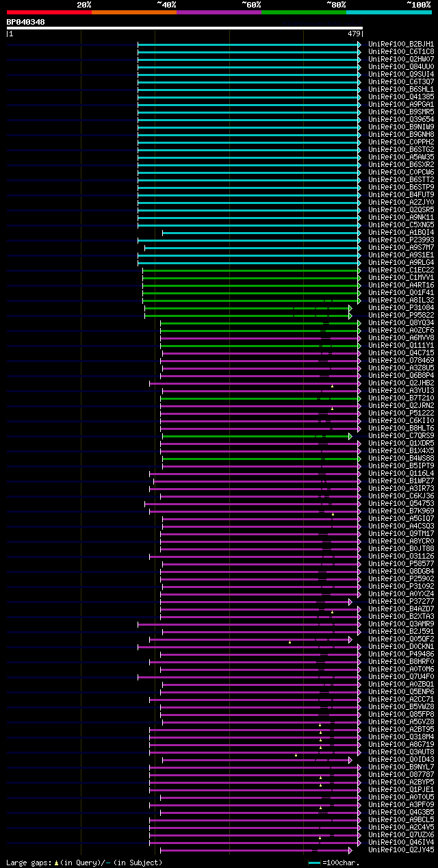The height and width of the screenshot is (868, 438).
Task: Select hit UniRef100_Q4G3B5
Action: coord(401,812)
